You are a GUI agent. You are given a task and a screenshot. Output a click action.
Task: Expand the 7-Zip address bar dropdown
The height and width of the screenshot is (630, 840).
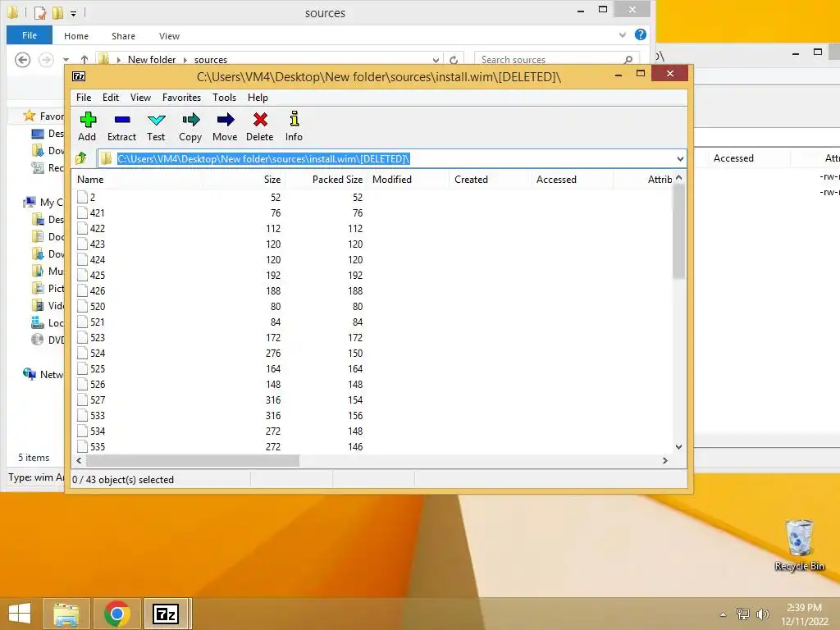680,158
